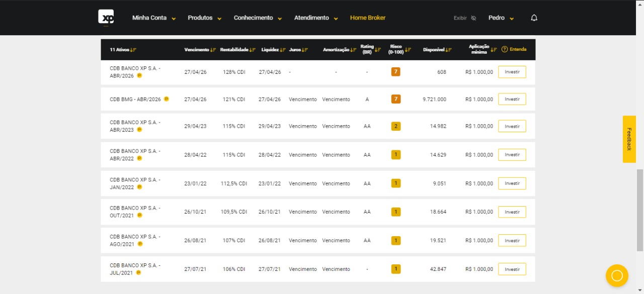Click Investir for CDB XP JUL/2021
The width and height of the screenshot is (644, 294).
[x=512, y=269]
